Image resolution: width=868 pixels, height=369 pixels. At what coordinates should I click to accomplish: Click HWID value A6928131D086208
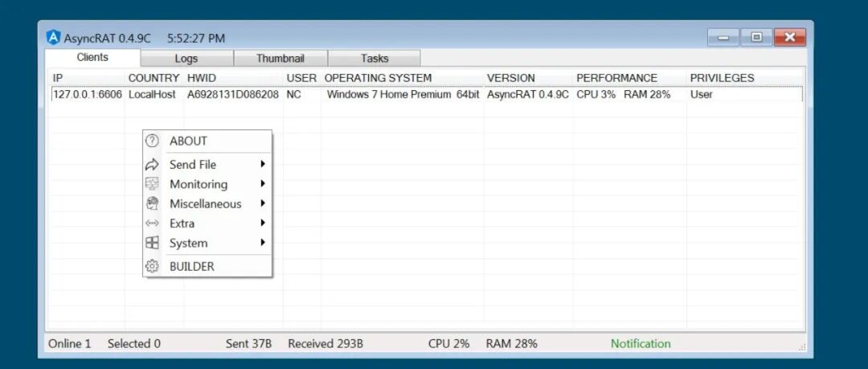pos(233,95)
